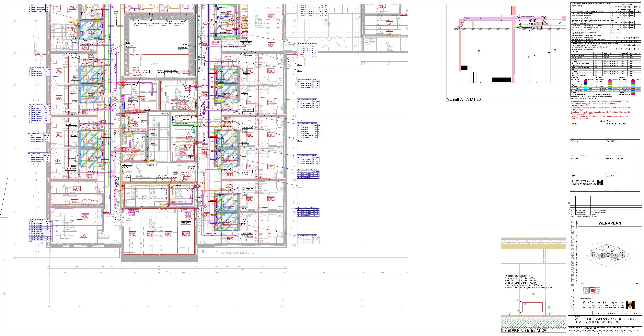Click the gray Architektur color swatch
Screen dimensions: 644x336
pos(633,92)
